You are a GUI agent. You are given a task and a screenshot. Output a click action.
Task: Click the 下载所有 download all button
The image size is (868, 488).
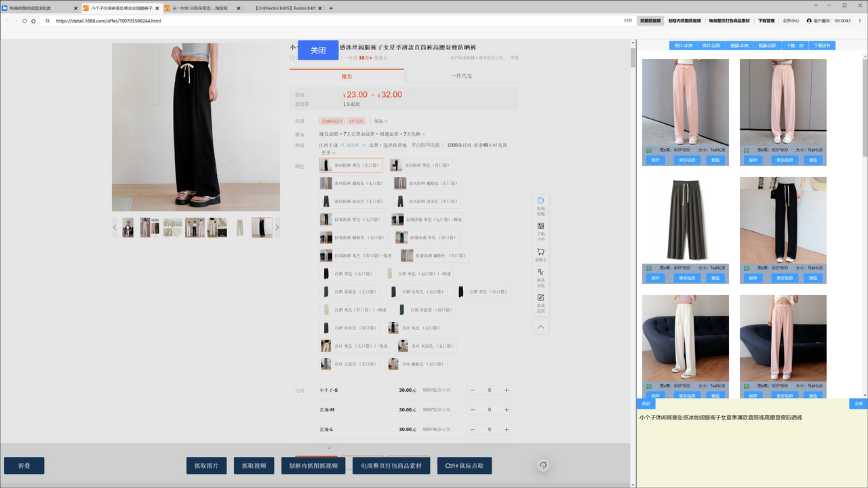point(821,45)
